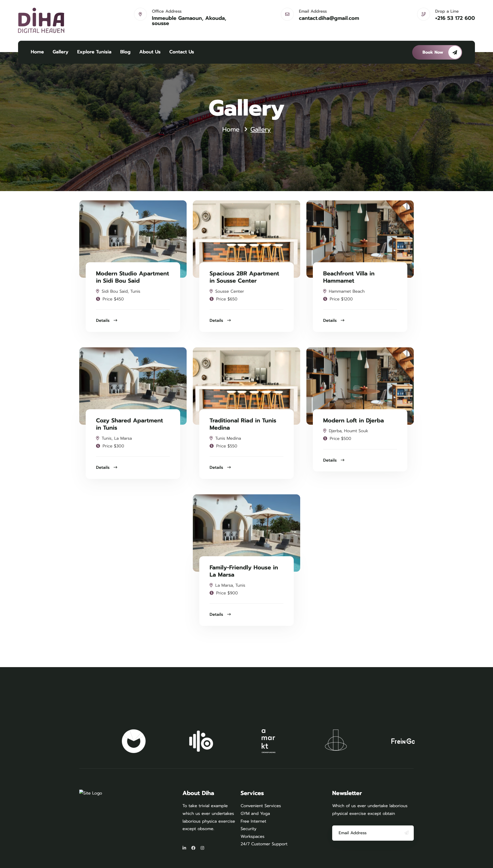Click the Modern Studio Apartment photo
493x868 pixels.
(133, 231)
